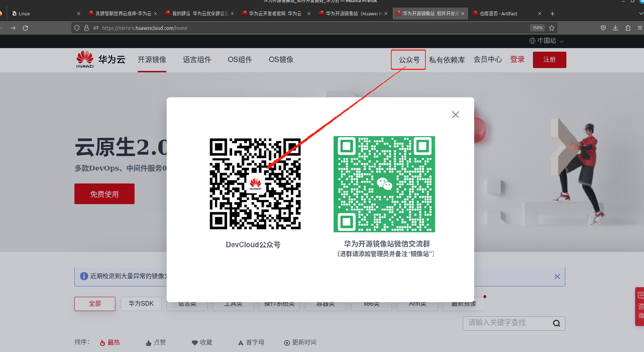This screenshot has width=644, height=352.
Task: Open the 私有依赖库 link
Action: 447,60
